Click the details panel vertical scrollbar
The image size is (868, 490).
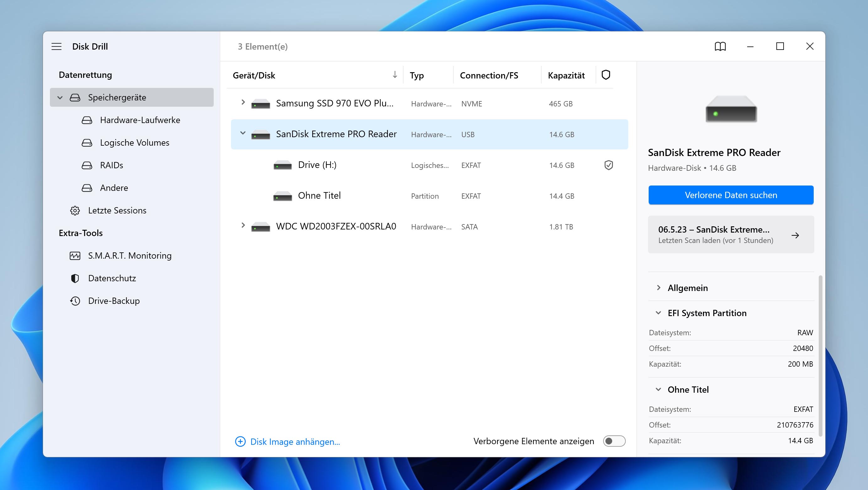821,356
